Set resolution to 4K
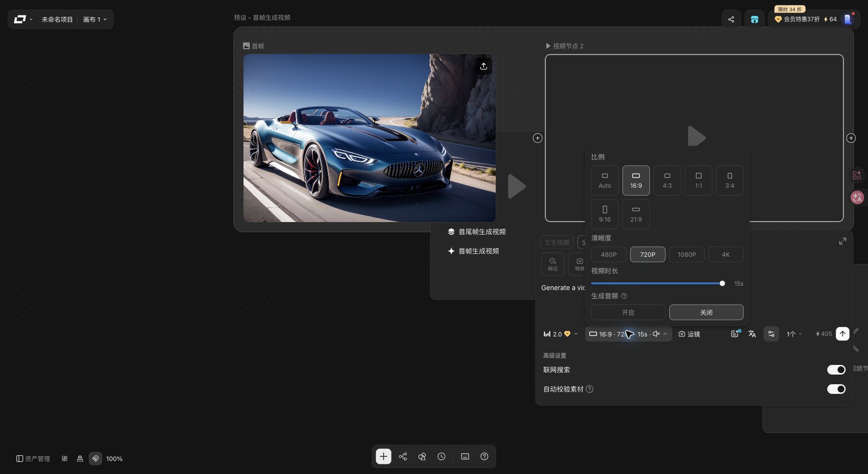The height and width of the screenshot is (474, 868). tap(726, 254)
